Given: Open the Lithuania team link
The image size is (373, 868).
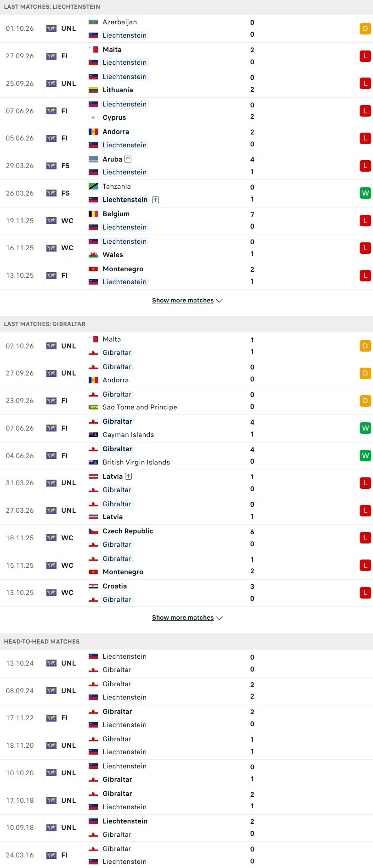Looking at the screenshot, I should (118, 90).
